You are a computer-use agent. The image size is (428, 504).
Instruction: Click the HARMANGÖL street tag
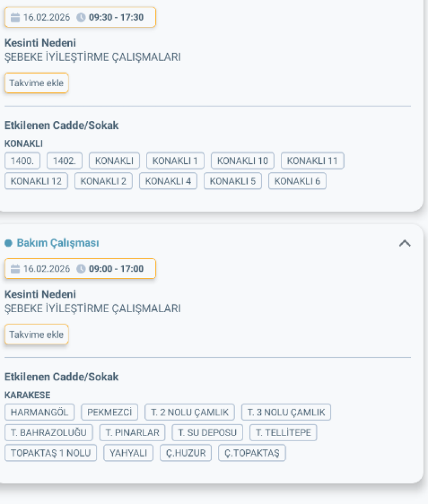coord(39,412)
